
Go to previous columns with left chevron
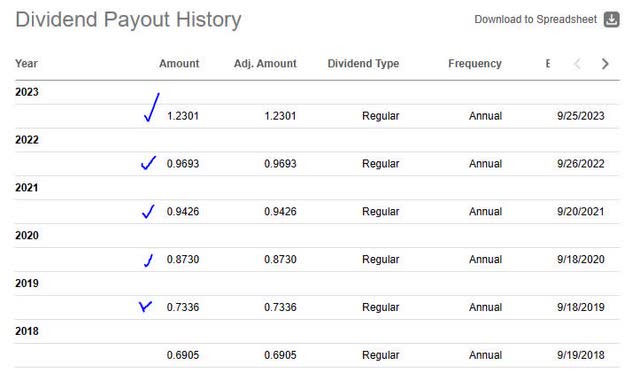[577, 64]
